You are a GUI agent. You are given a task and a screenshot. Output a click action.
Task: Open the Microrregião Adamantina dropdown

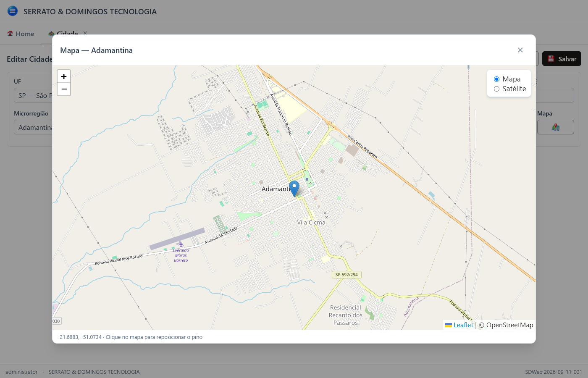pos(34,127)
